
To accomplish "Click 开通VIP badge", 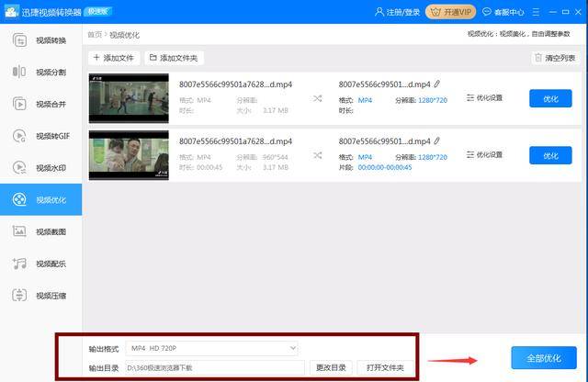I will (x=451, y=12).
